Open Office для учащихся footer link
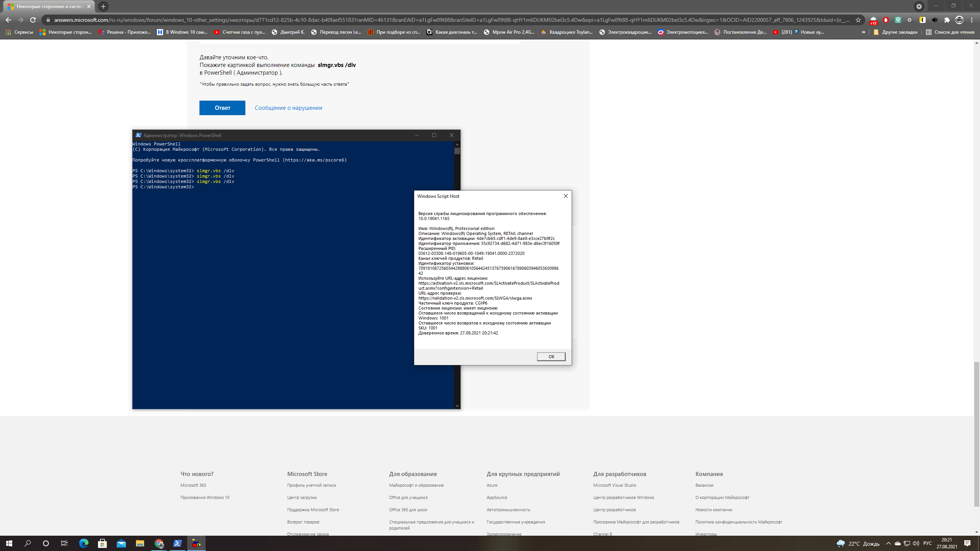This screenshot has height=551, width=980. coord(408,497)
